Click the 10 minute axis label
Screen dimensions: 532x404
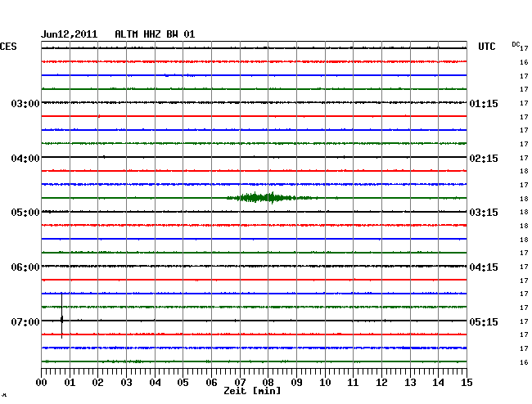(325, 383)
